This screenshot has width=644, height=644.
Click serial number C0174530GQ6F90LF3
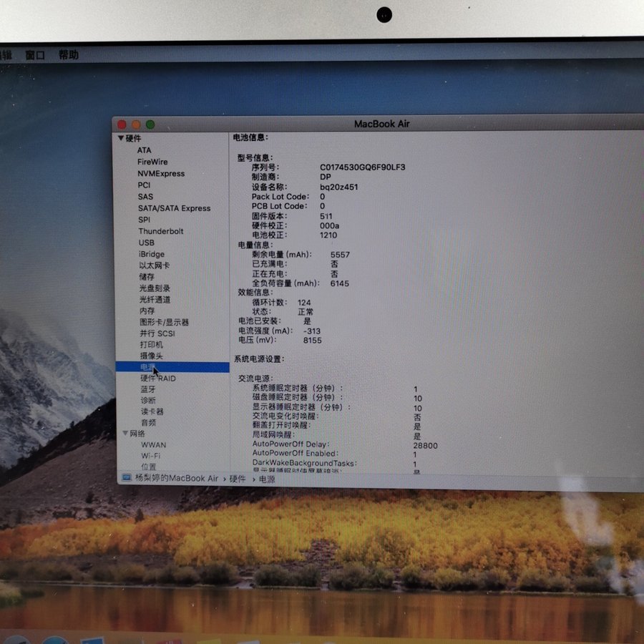[x=363, y=167]
